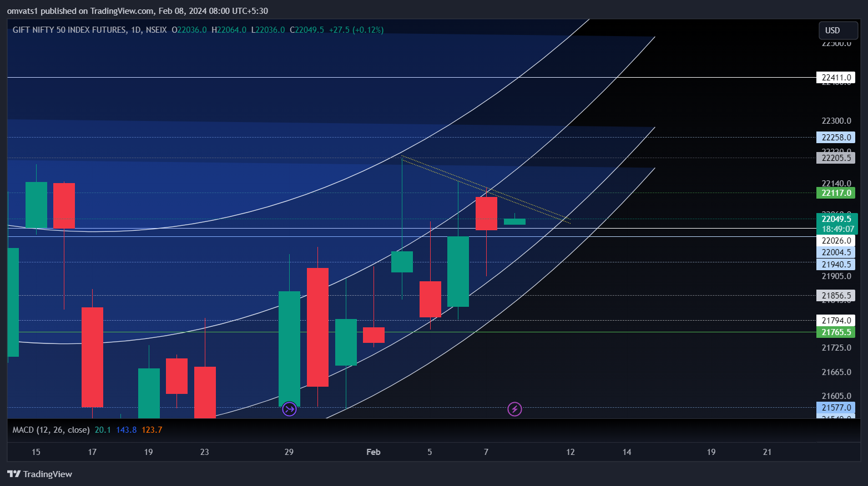
Task: Click the 21794.0 price label
Action: tap(836, 321)
